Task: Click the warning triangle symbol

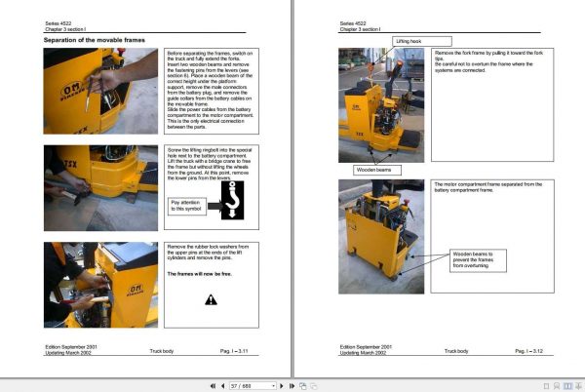Action: [211, 299]
